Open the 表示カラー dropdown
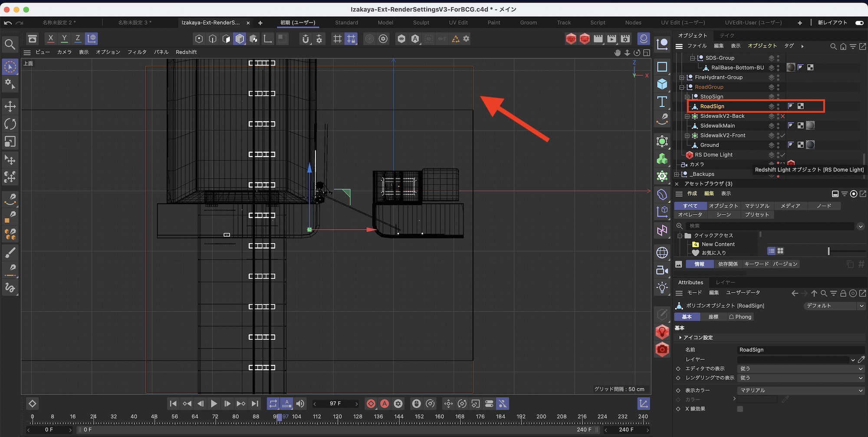 click(x=800, y=390)
